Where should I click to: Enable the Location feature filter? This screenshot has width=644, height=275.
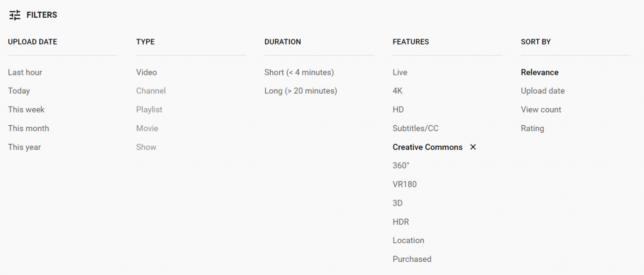coord(408,240)
